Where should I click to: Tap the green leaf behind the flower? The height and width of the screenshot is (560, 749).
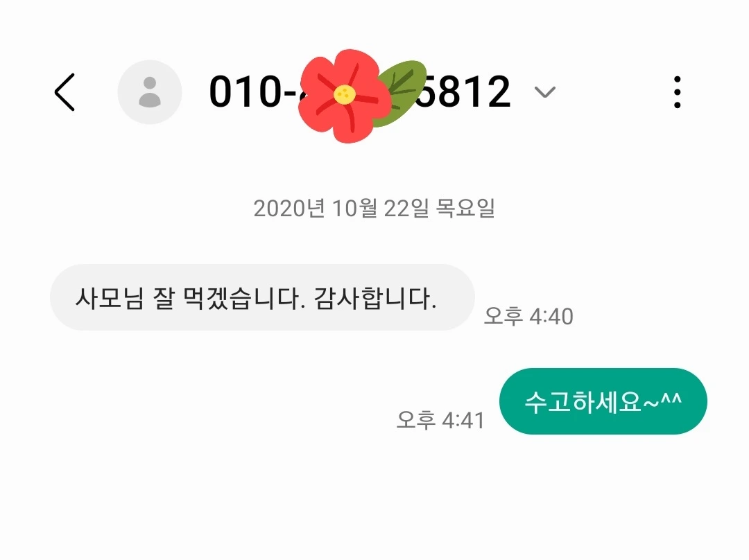pyautogui.click(x=404, y=91)
